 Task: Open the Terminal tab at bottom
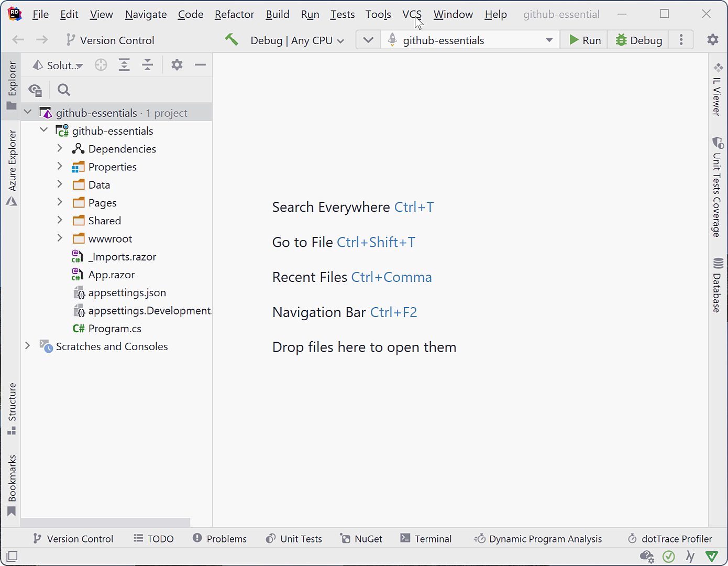pos(426,539)
